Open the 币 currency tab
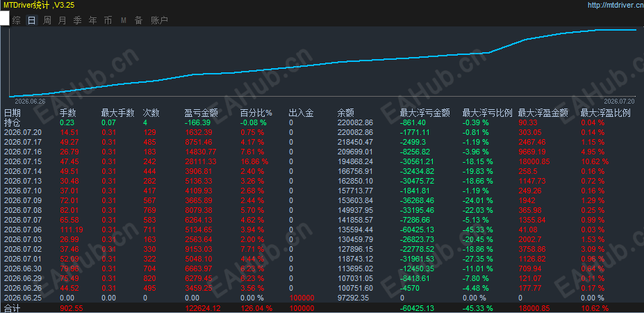 pos(108,20)
